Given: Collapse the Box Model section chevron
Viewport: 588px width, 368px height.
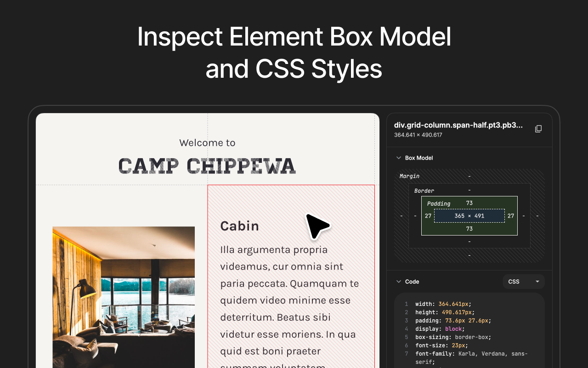Looking at the screenshot, I should [x=398, y=158].
